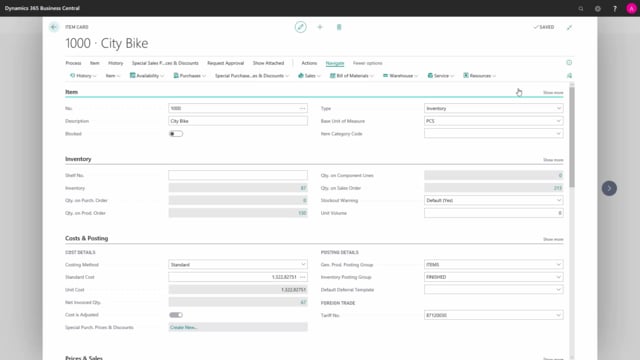Click Show more in Inventory section

click(x=553, y=160)
